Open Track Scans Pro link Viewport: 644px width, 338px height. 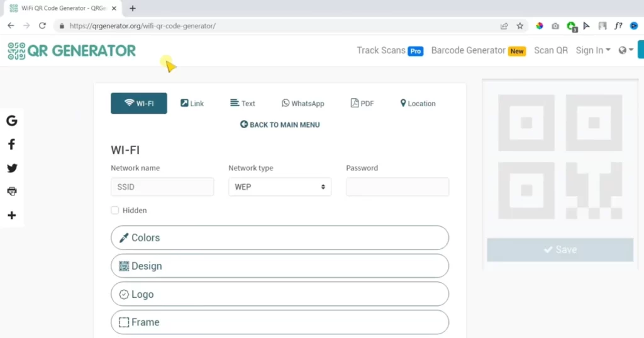pos(390,50)
